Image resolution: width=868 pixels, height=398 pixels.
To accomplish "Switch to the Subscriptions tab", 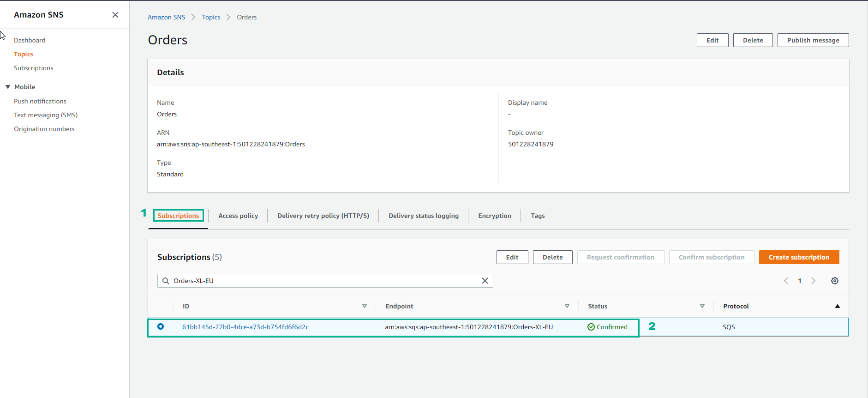I will (x=178, y=216).
